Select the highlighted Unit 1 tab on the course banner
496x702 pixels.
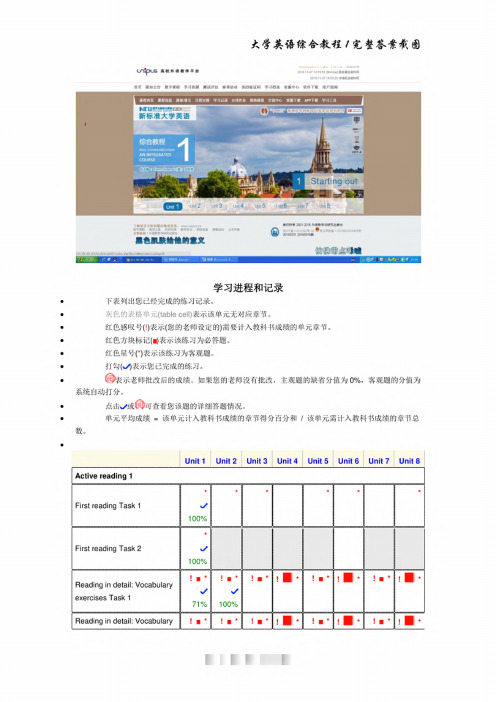(x=172, y=206)
